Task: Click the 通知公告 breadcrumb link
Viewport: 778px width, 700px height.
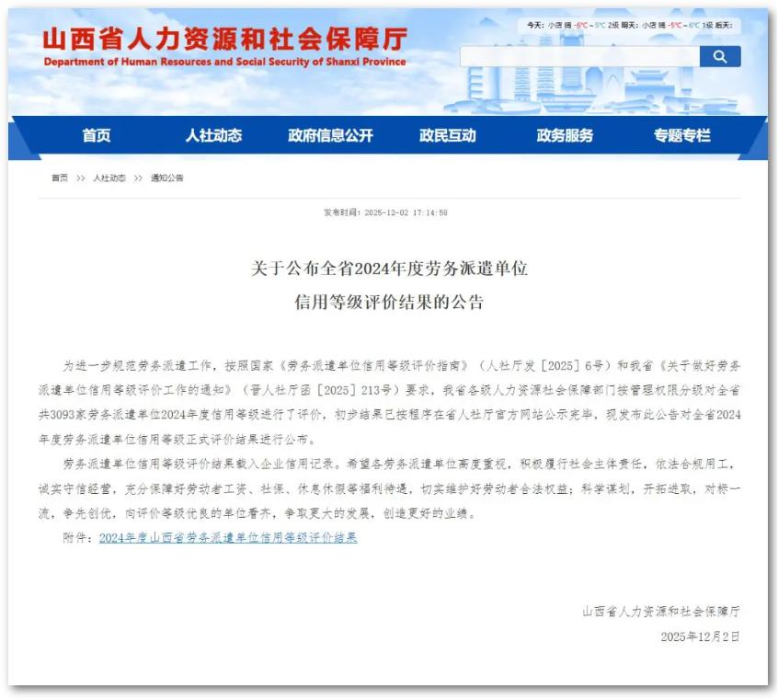Action: [x=167, y=178]
